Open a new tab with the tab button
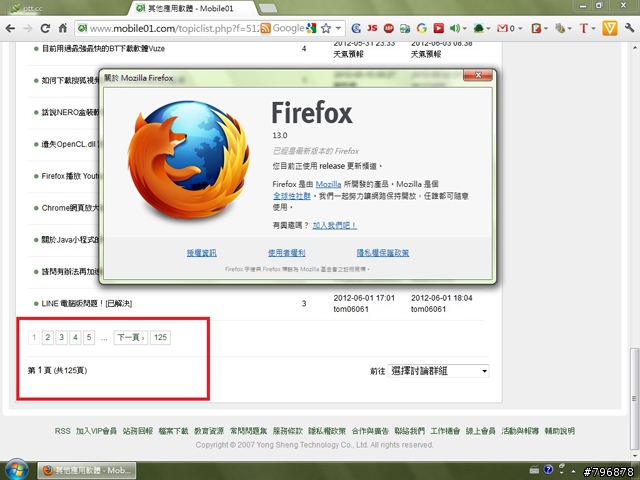 268,8
